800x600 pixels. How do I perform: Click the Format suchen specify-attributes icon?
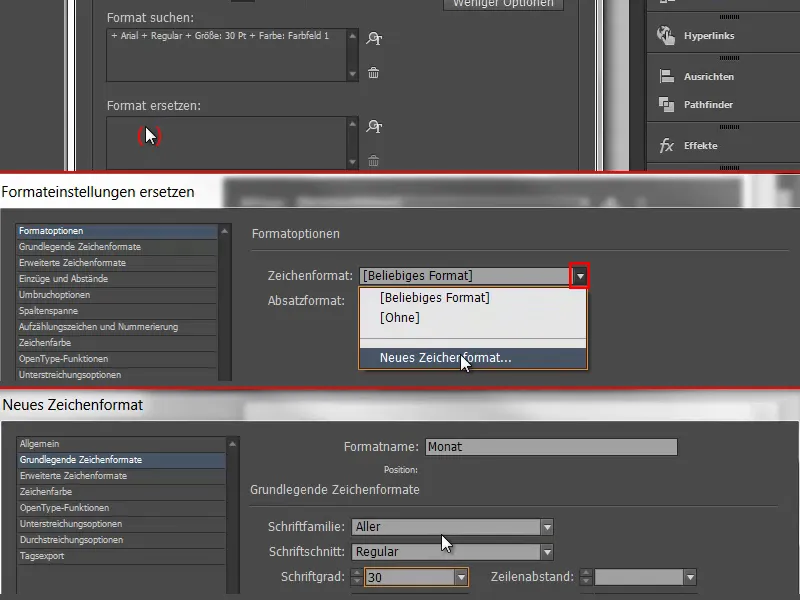(x=374, y=38)
